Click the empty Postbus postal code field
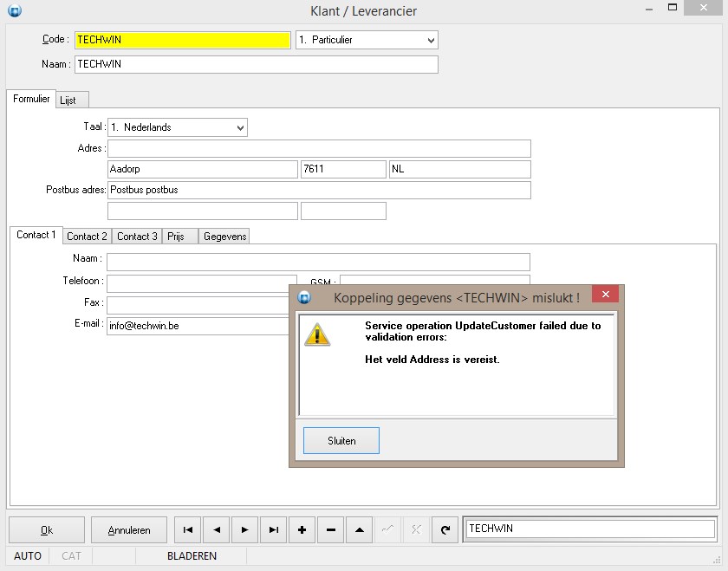This screenshot has width=728, height=571. (343, 211)
